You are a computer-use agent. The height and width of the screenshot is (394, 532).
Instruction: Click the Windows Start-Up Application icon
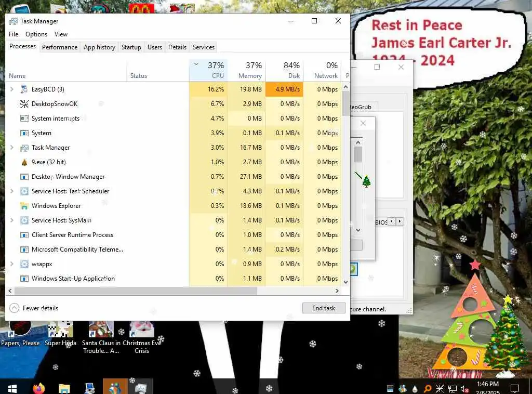pyautogui.click(x=24, y=279)
